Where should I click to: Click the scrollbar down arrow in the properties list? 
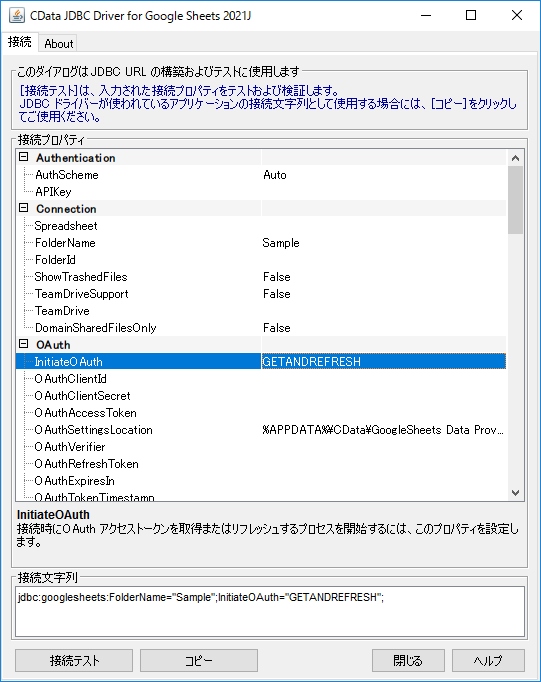tap(515, 493)
